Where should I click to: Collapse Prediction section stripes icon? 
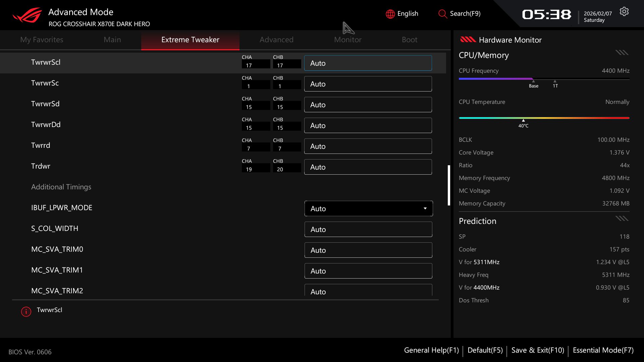[622, 219]
